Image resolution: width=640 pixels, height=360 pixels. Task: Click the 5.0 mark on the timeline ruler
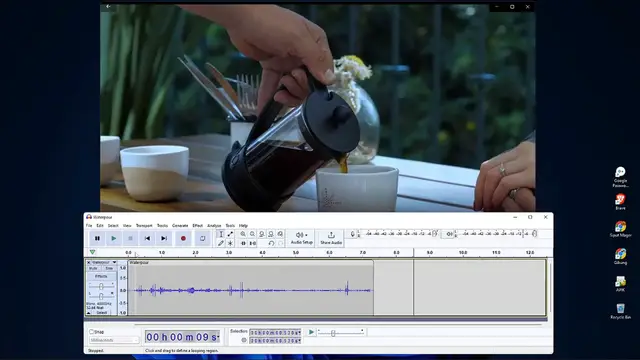296,253
